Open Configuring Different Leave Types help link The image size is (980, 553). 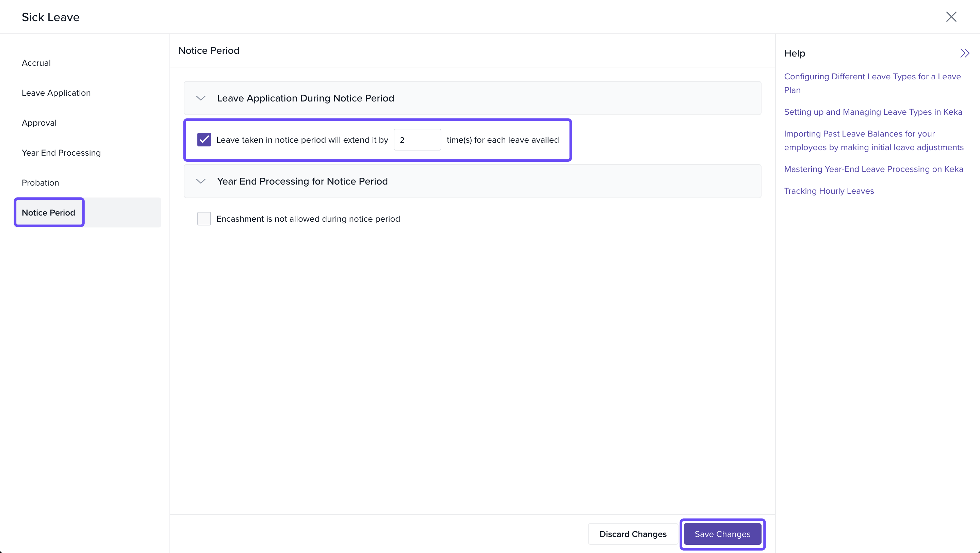[x=872, y=77]
